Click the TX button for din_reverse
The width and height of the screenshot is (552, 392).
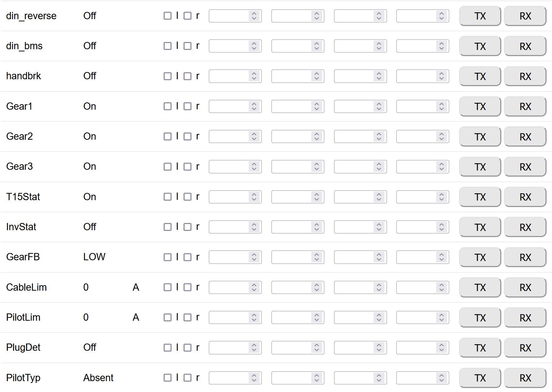480,16
